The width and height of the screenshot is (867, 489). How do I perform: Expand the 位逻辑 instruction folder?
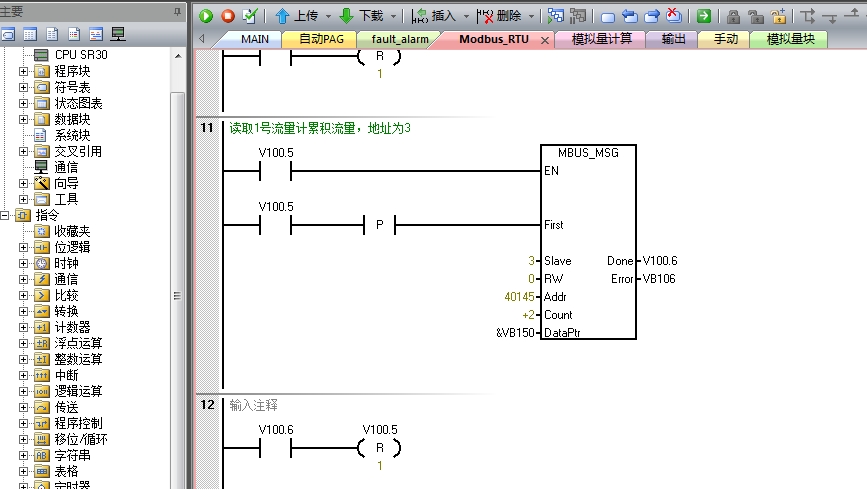point(24,247)
